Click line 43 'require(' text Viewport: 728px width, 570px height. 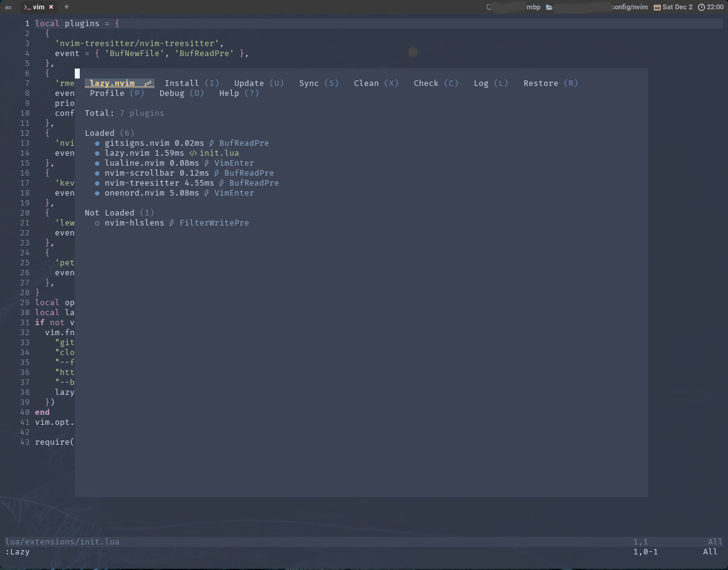[54, 442]
